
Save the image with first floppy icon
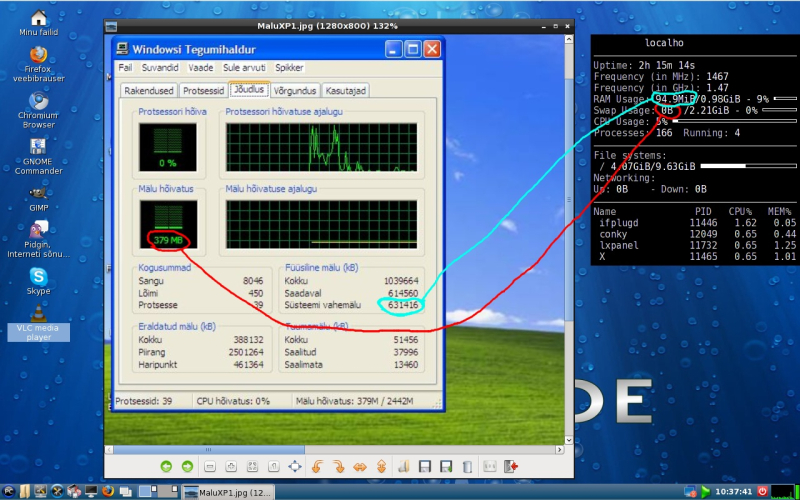(424, 466)
